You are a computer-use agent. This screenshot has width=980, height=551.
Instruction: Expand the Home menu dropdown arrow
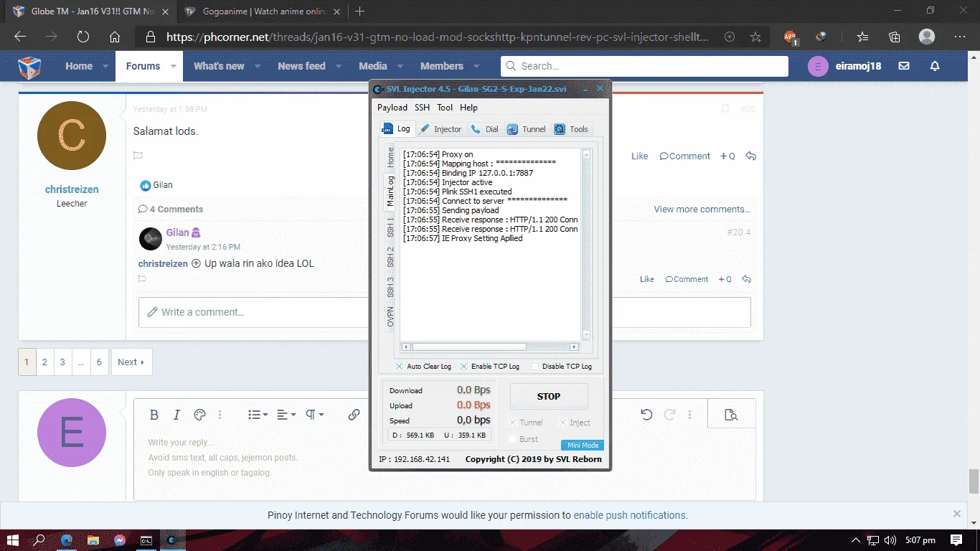pos(105,66)
